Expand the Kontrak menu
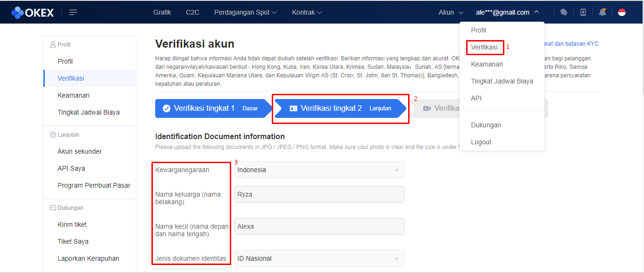Viewport: 644px width, 273px height. (307, 12)
